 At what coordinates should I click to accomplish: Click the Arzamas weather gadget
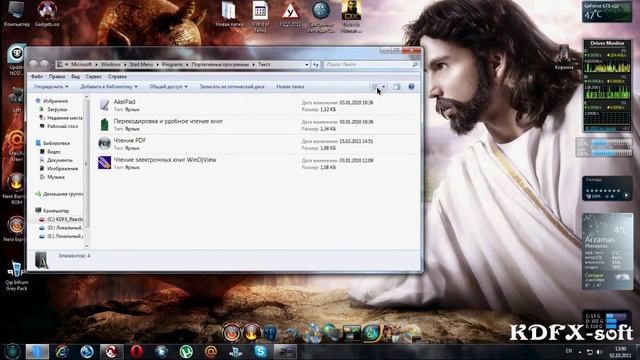point(607,251)
